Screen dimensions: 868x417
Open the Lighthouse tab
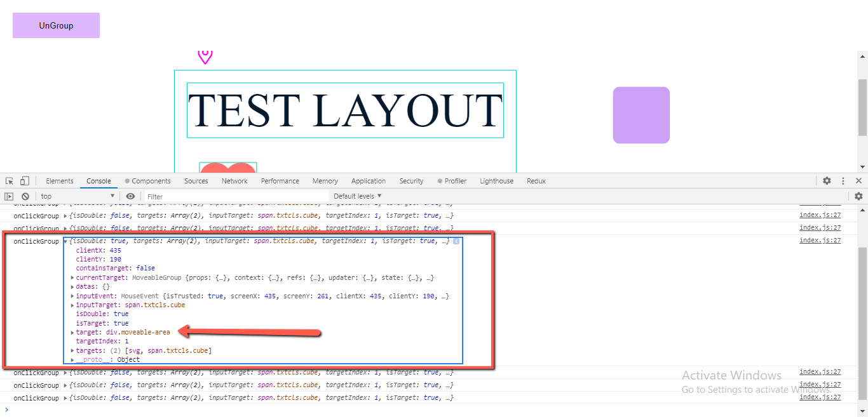[496, 181]
